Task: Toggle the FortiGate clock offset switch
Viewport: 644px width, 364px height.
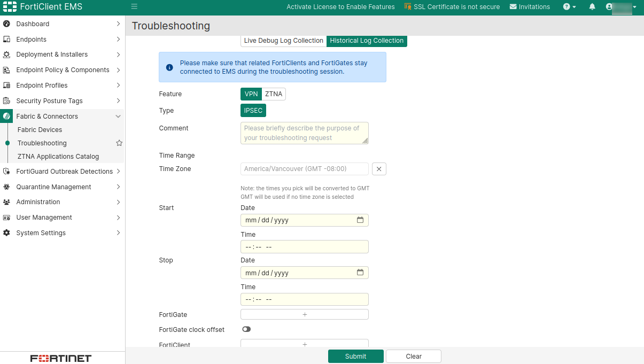Action: (246, 329)
